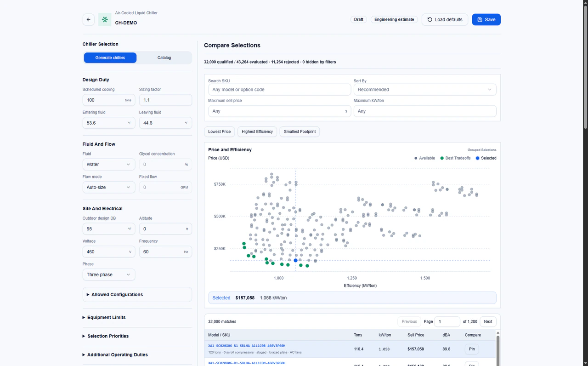Toggle the Smallest Footprint quick filter

pyautogui.click(x=300, y=132)
